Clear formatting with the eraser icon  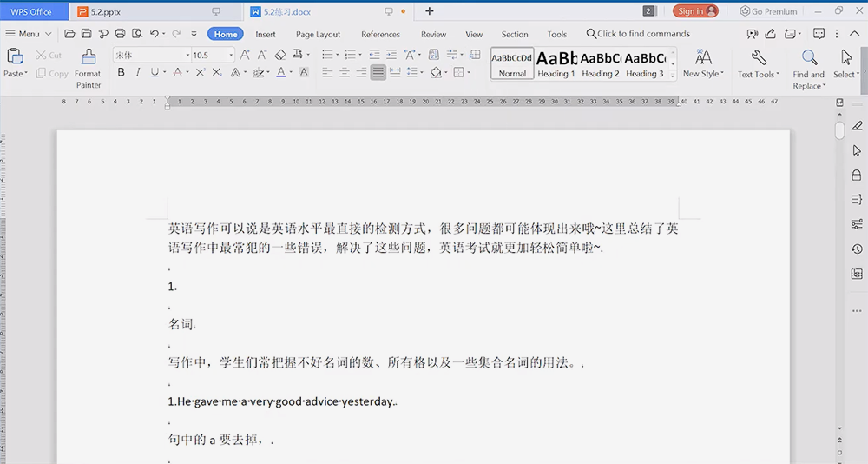280,55
